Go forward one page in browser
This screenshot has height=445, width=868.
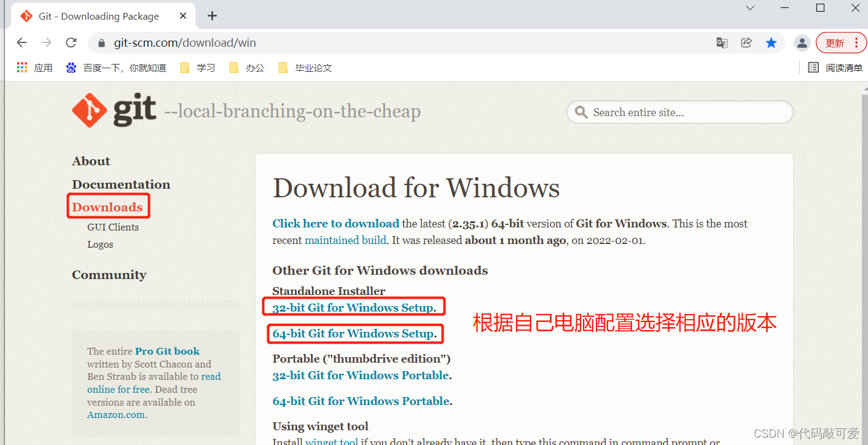click(x=46, y=42)
